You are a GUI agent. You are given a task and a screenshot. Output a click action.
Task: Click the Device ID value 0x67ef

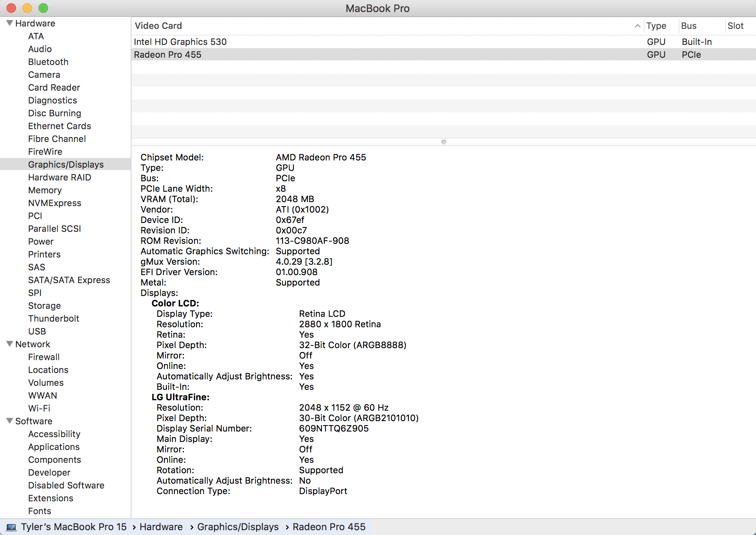(x=290, y=220)
